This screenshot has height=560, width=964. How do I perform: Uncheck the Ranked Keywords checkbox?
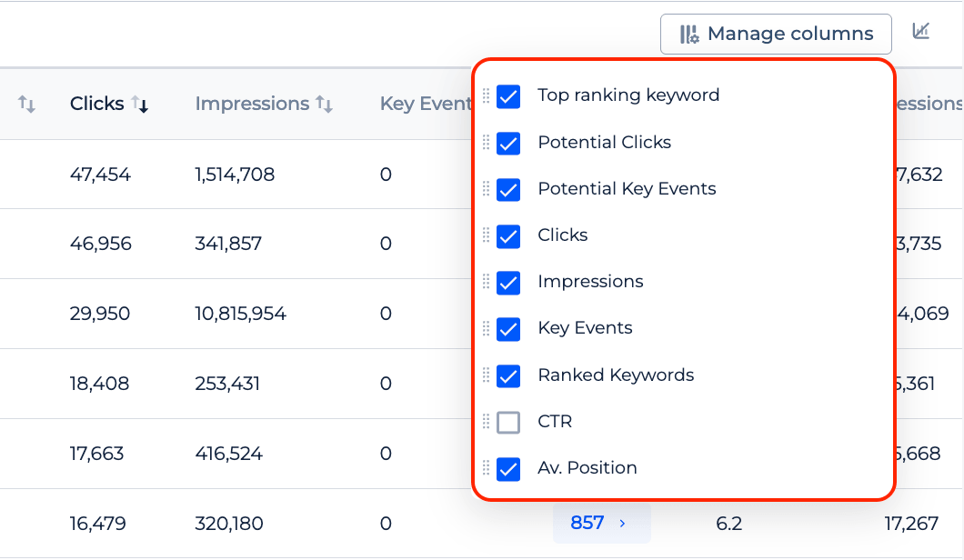[x=508, y=375]
